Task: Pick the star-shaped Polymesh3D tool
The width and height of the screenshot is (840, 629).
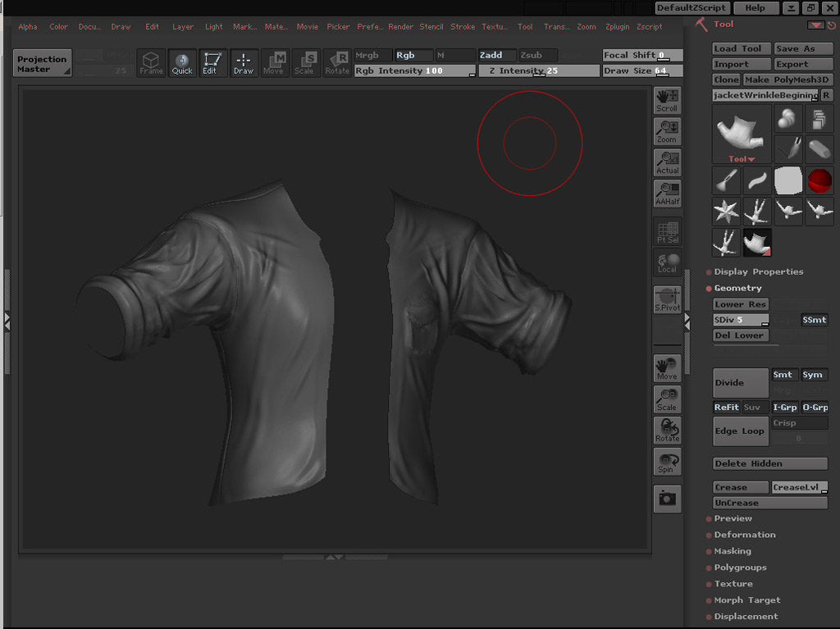Action: click(x=726, y=212)
